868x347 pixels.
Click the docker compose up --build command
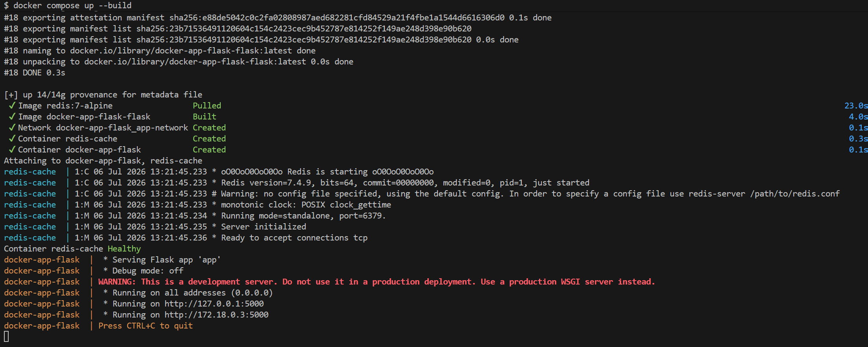[x=72, y=6]
